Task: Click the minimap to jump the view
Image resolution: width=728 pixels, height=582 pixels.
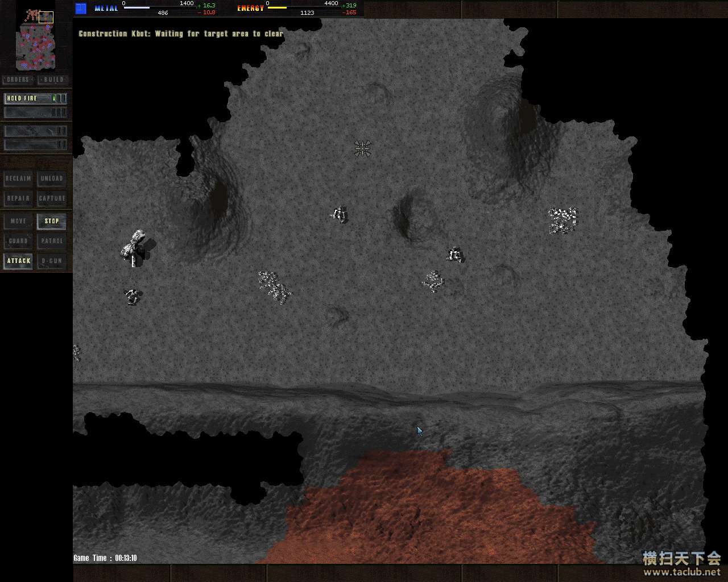Action: (x=35, y=39)
